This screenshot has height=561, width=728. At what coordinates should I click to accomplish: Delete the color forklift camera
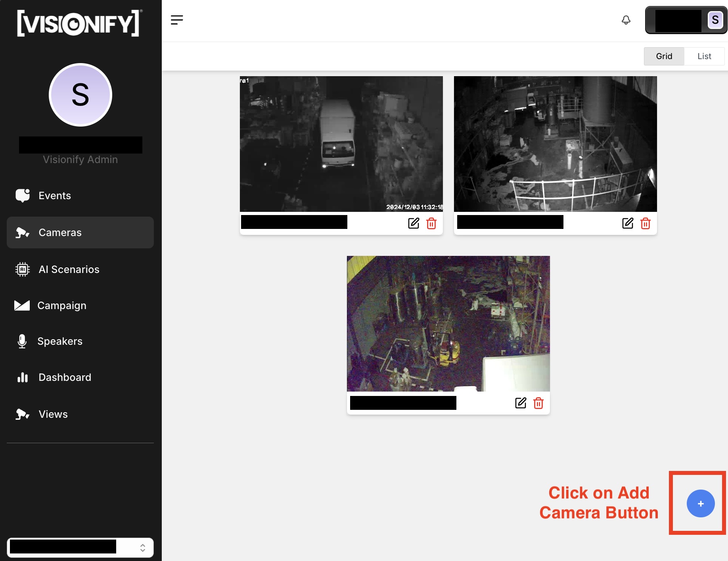538,403
